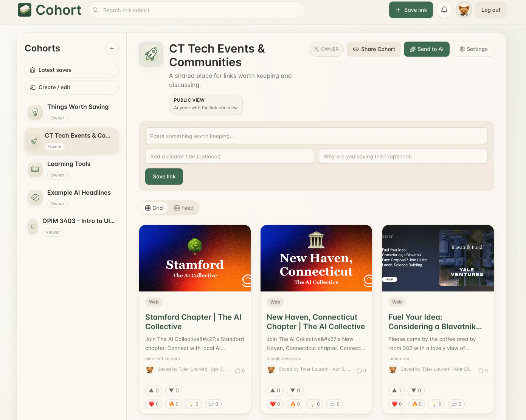Click luma.com source text

click(x=399, y=359)
